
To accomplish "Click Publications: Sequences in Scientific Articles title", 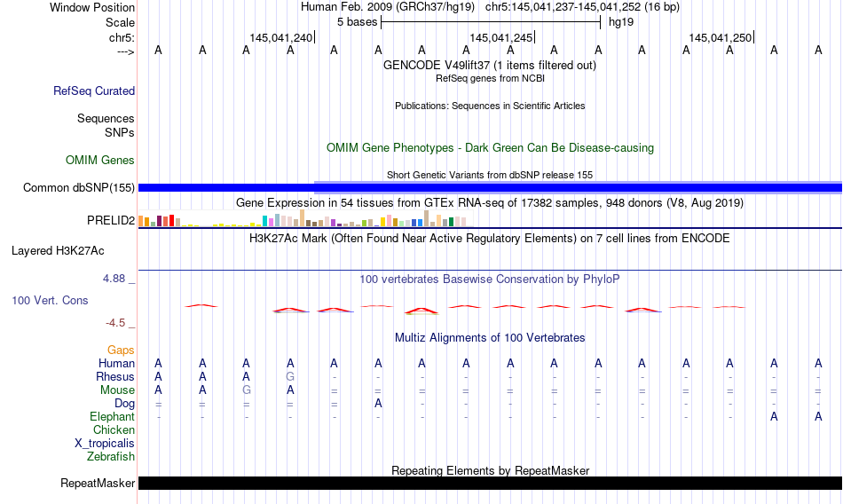I will (x=490, y=106).
